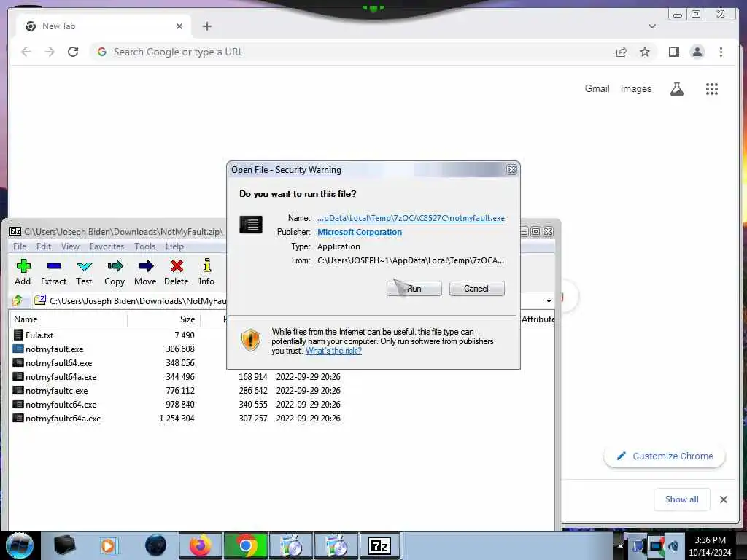This screenshot has height=560, width=747.
Task: Reload the Chrome page
Action: (73, 52)
